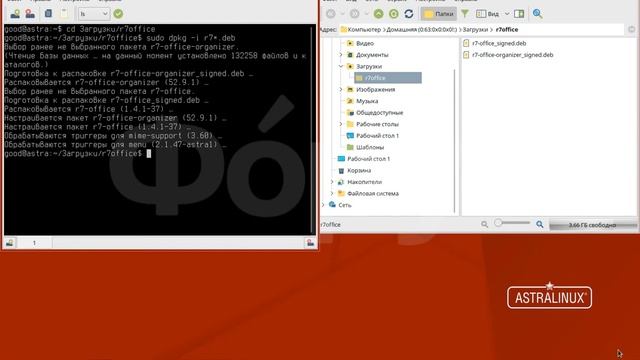Close the tab using the terminal's bottom-right icon
640x360 pixels.
tap(310, 243)
